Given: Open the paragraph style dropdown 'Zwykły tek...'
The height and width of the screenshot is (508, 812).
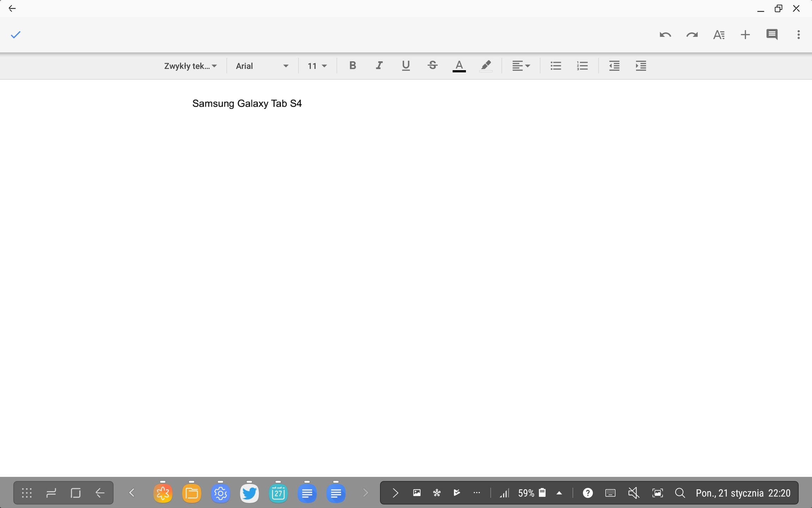Looking at the screenshot, I should tap(190, 66).
